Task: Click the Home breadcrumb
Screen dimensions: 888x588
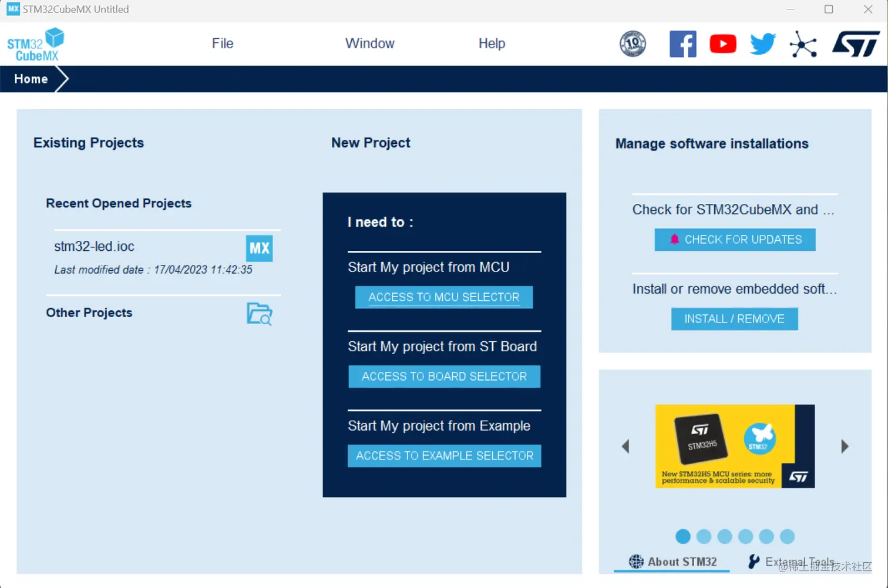Action: (x=31, y=79)
